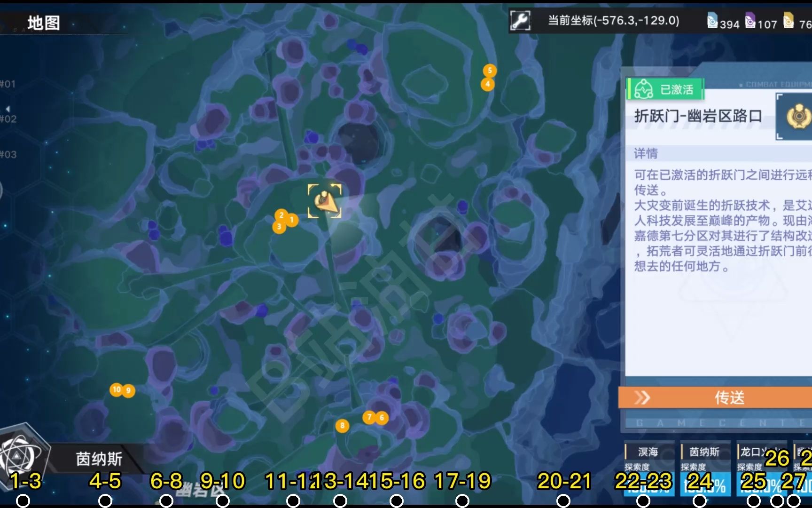Image resolution: width=812 pixels, height=508 pixels.
Task: Click the 已激活 activated status badge
Action: point(665,89)
